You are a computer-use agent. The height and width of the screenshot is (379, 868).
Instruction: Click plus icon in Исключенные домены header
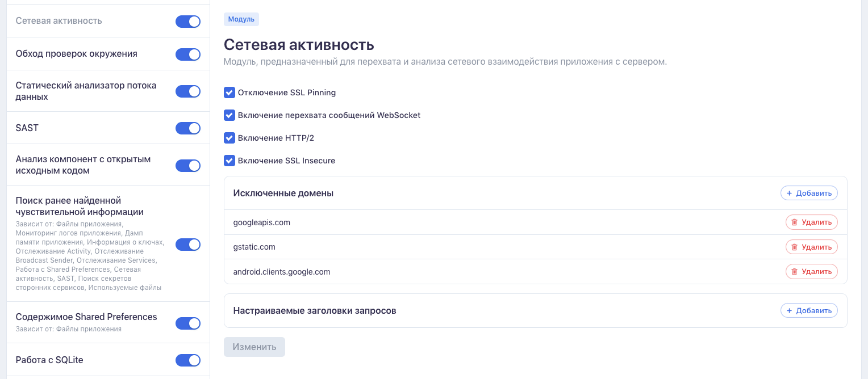coord(789,193)
